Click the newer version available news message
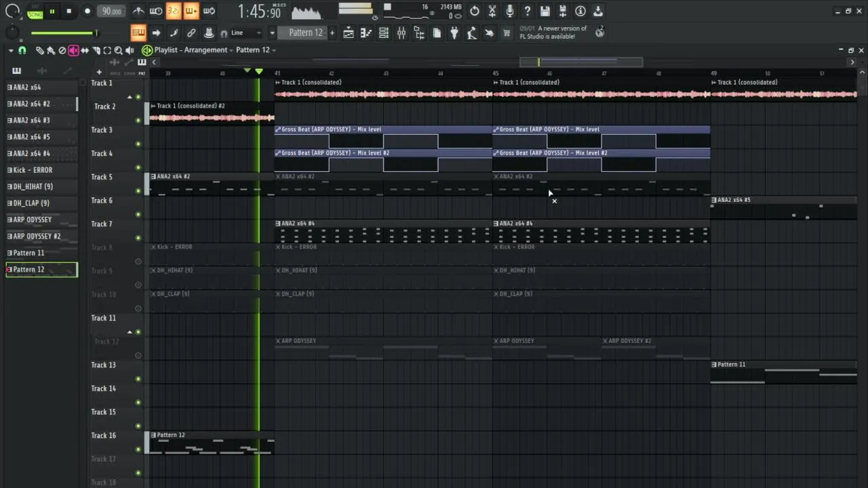Viewport: 868px width, 488px height. click(553, 33)
